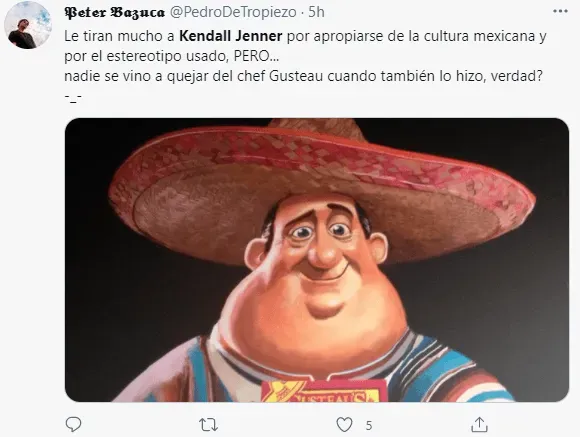Like the tweet with the heart icon

[x=344, y=425]
